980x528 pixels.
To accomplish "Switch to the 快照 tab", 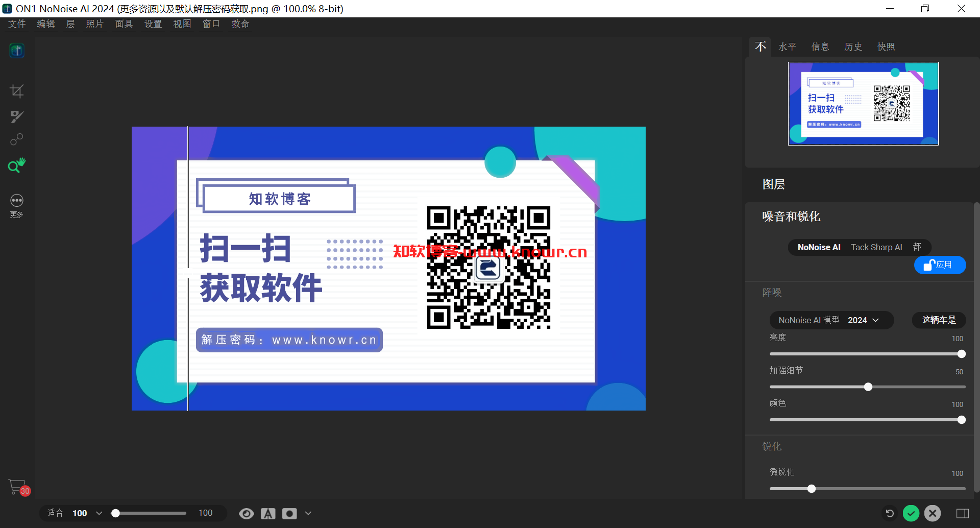I will (x=886, y=46).
